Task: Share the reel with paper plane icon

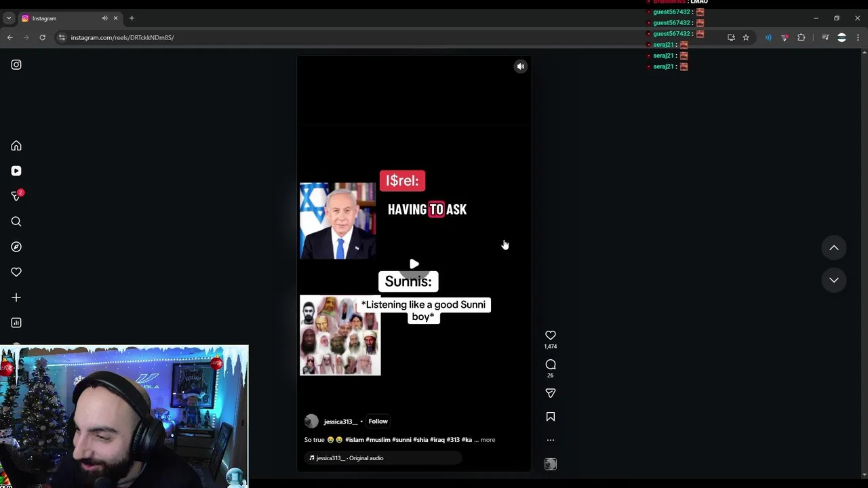Action: (x=551, y=393)
